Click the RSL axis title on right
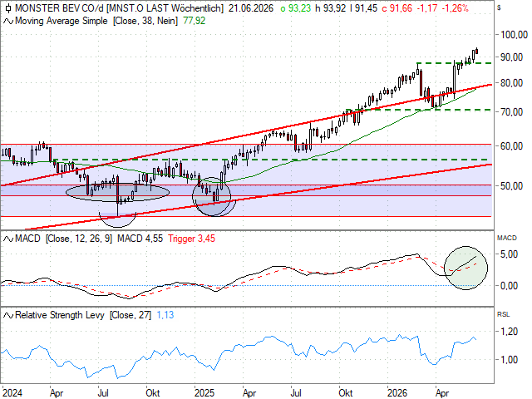 tap(504, 315)
